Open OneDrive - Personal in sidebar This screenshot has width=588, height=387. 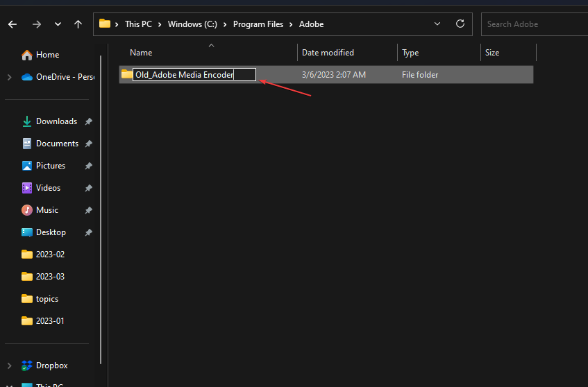[x=65, y=77]
